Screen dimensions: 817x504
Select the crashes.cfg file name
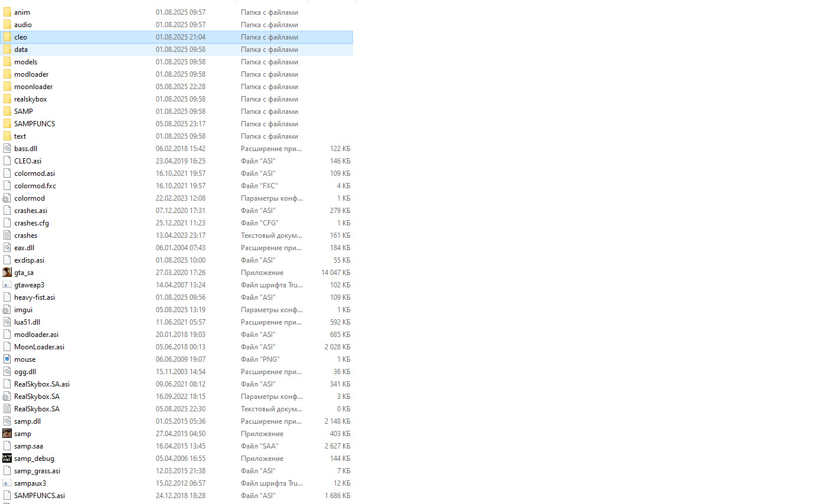[x=31, y=223]
